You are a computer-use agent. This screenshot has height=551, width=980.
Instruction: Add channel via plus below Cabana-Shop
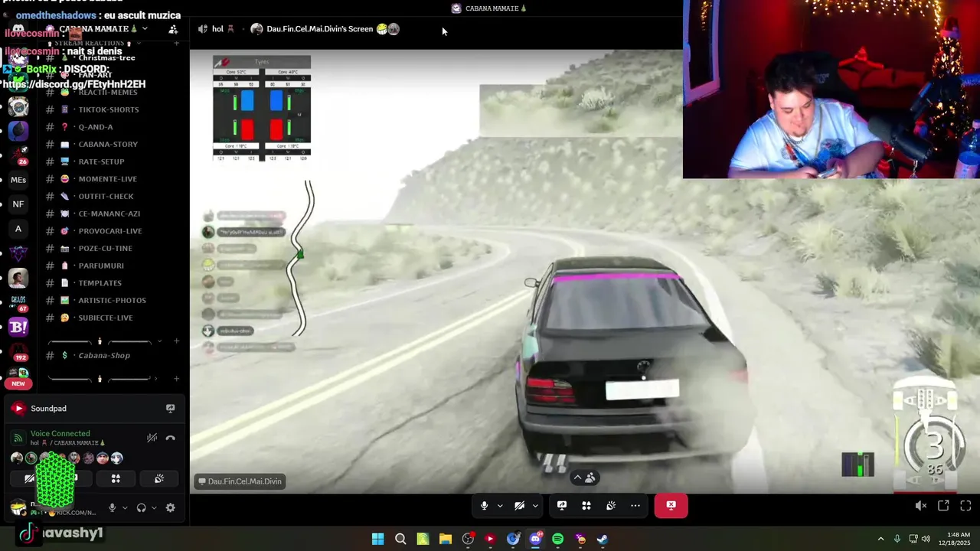[176, 378]
